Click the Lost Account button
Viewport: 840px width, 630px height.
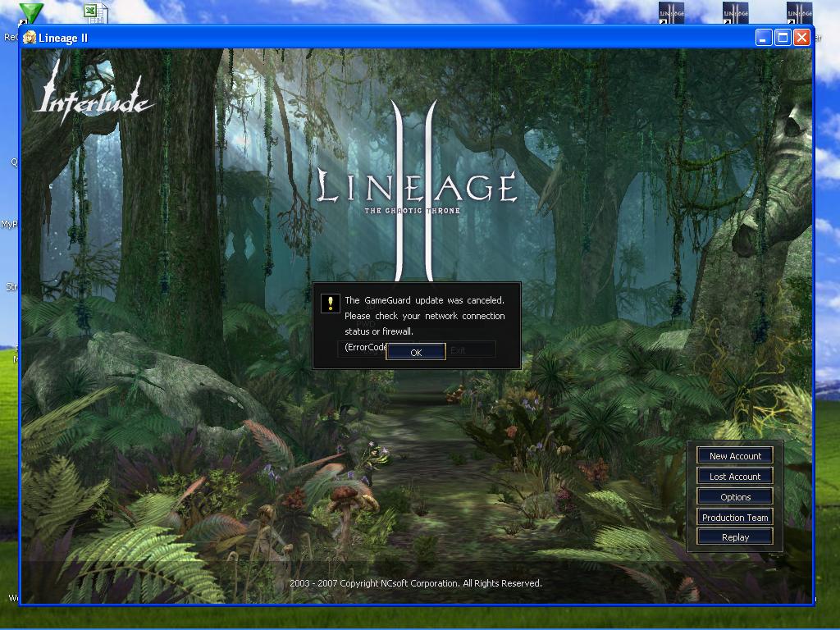[735, 477]
